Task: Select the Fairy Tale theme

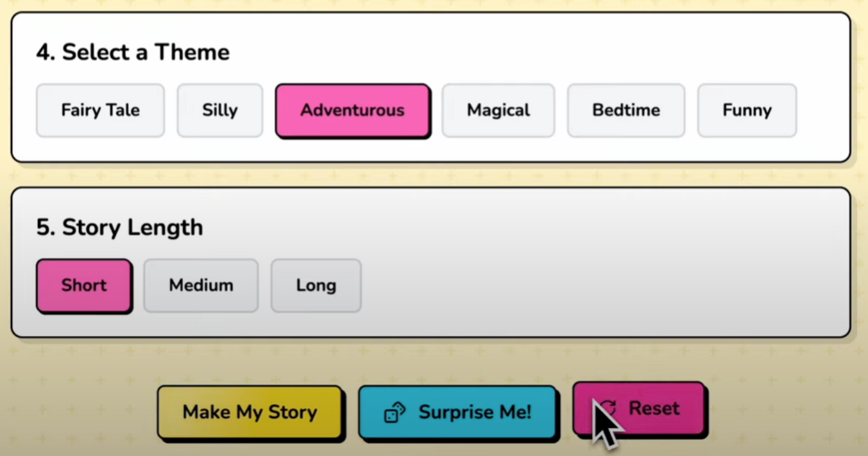Action: (100, 110)
